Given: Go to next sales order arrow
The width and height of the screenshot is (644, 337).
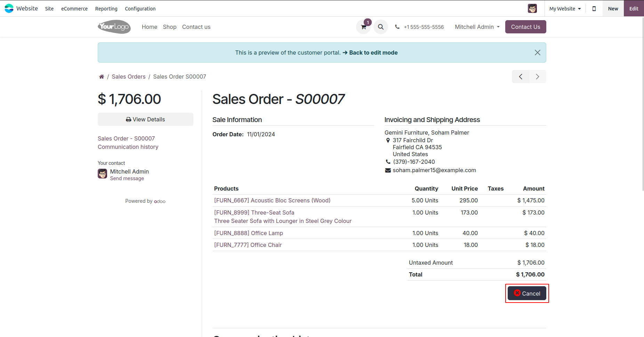Looking at the screenshot, I should 538,77.
